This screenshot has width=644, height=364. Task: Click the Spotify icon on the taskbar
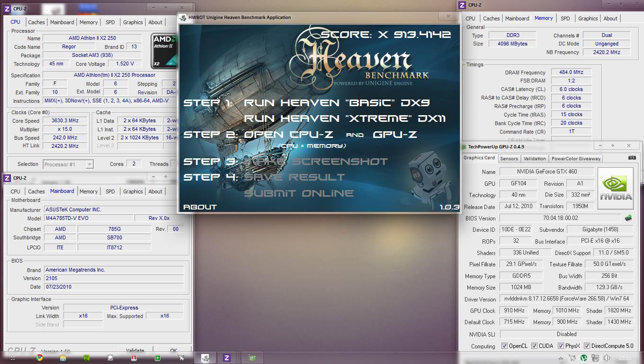[x=87, y=358]
